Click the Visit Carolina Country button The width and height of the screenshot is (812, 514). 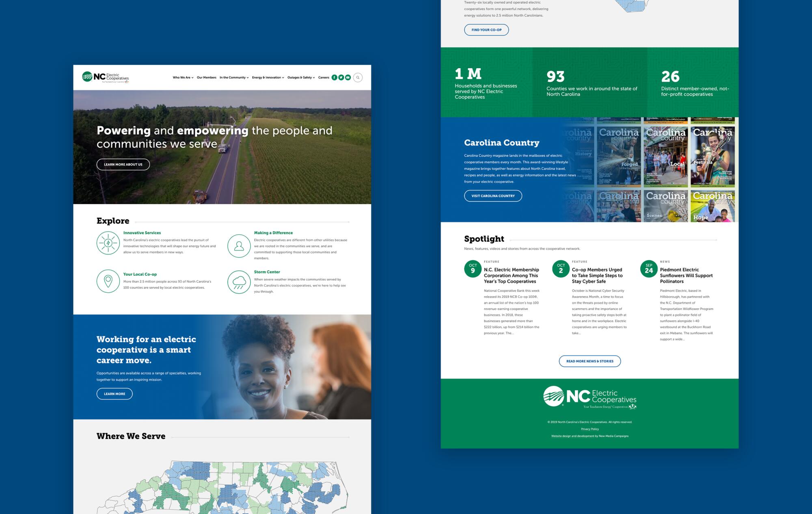pyautogui.click(x=493, y=196)
